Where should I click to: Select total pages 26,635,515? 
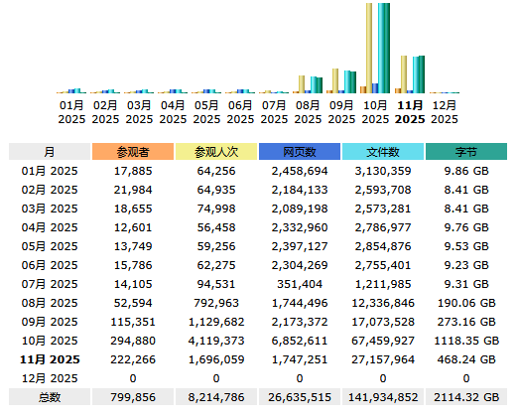(300, 397)
